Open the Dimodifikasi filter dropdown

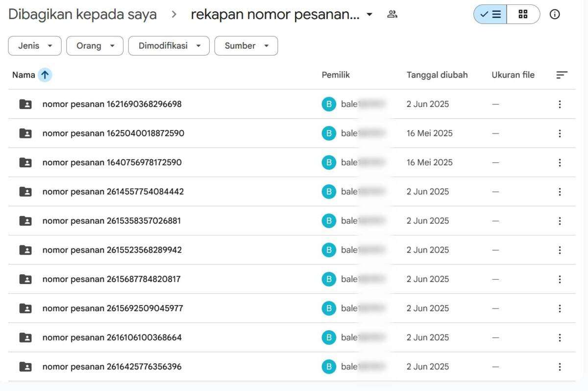point(169,46)
